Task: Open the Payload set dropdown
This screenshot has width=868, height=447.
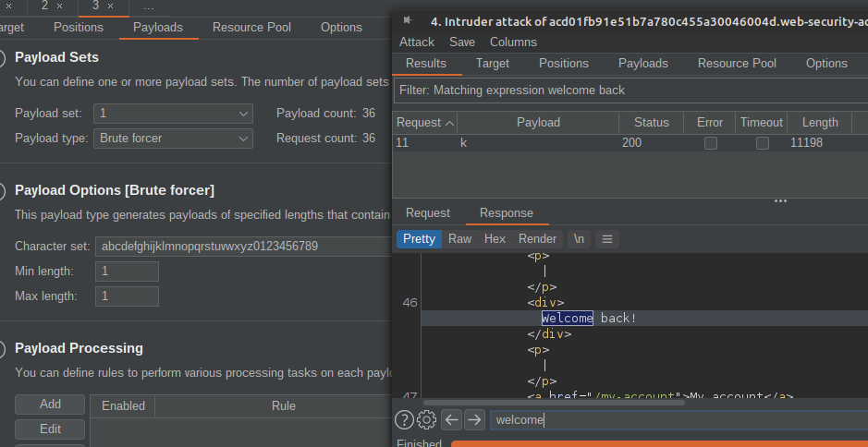Action: pyautogui.click(x=173, y=113)
